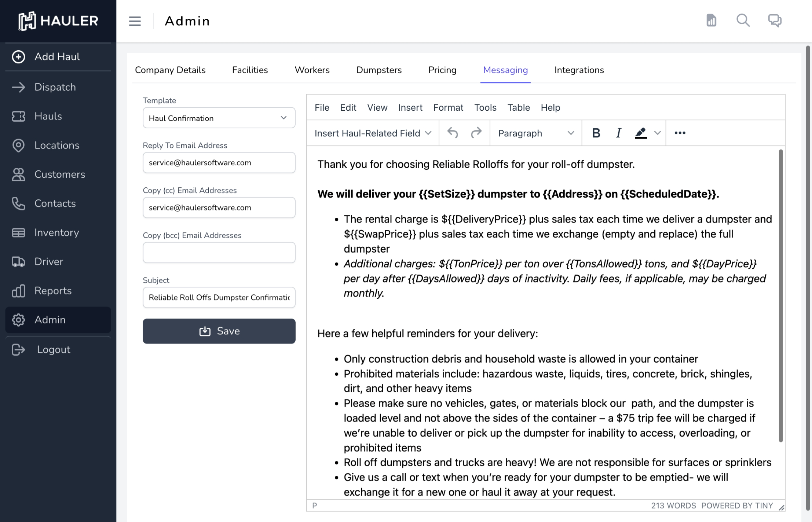Toggle the hamburger menu icon
Screen dimensions: 812x522
coord(135,21)
